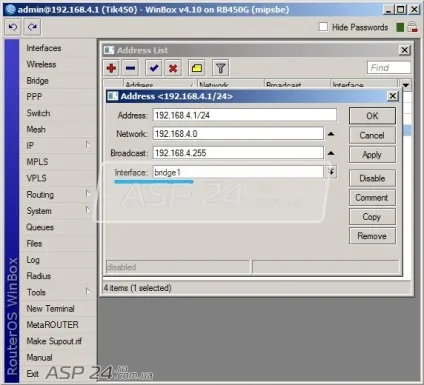Image resolution: width=424 pixels, height=385 pixels.
Task: Expand the Routing submenu
Action: click(88, 194)
